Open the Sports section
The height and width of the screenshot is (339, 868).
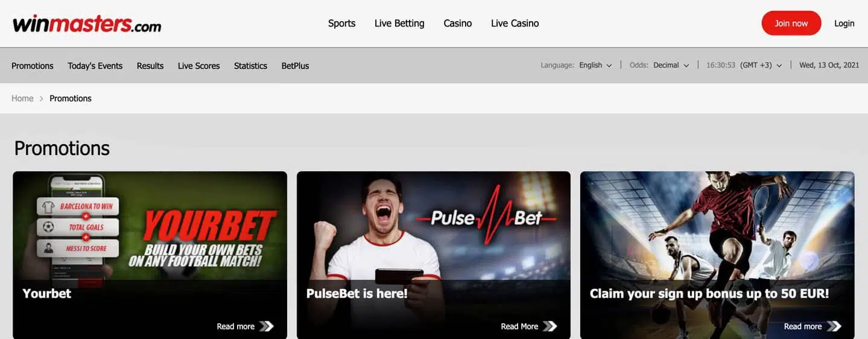pyautogui.click(x=341, y=24)
